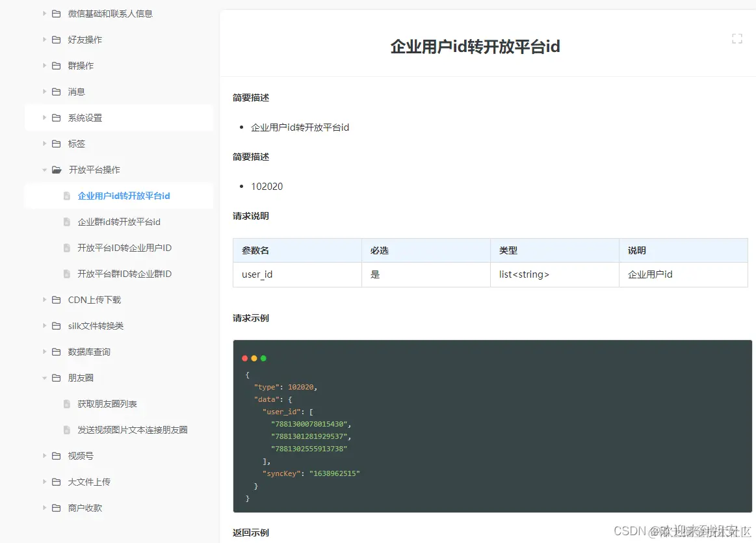Click folder icon next to silk文件转换类
Image resolution: width=756 pixels, height=543 pixels.
point(57,326)
